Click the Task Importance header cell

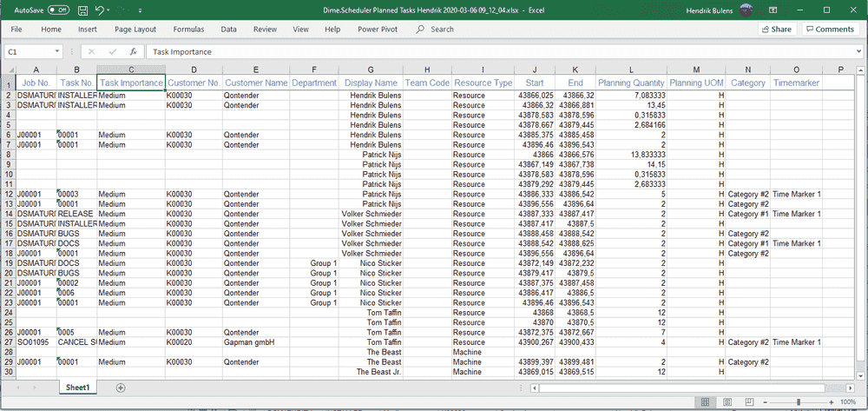click(131, 83)
